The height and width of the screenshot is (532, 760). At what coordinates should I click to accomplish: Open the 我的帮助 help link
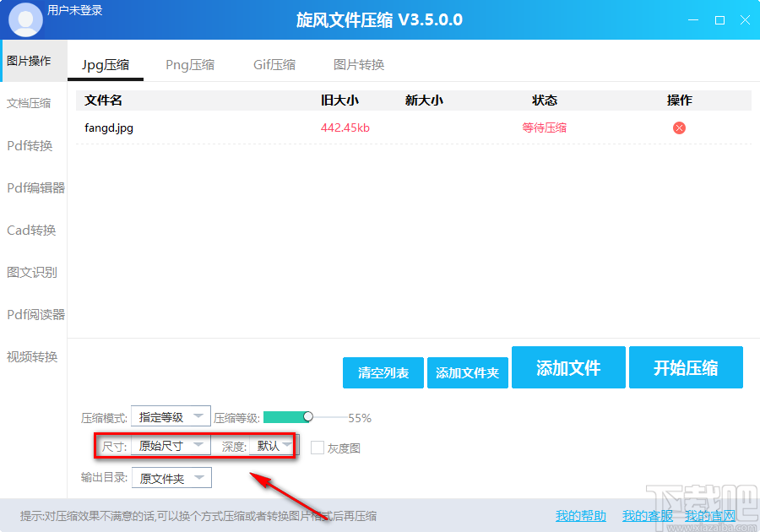(580, 515)
